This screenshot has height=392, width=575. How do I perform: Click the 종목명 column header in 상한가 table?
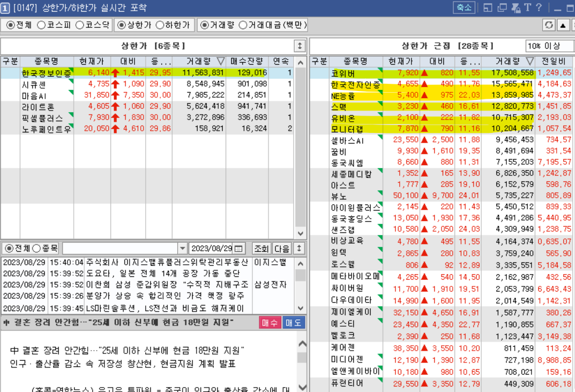point(46,61)
